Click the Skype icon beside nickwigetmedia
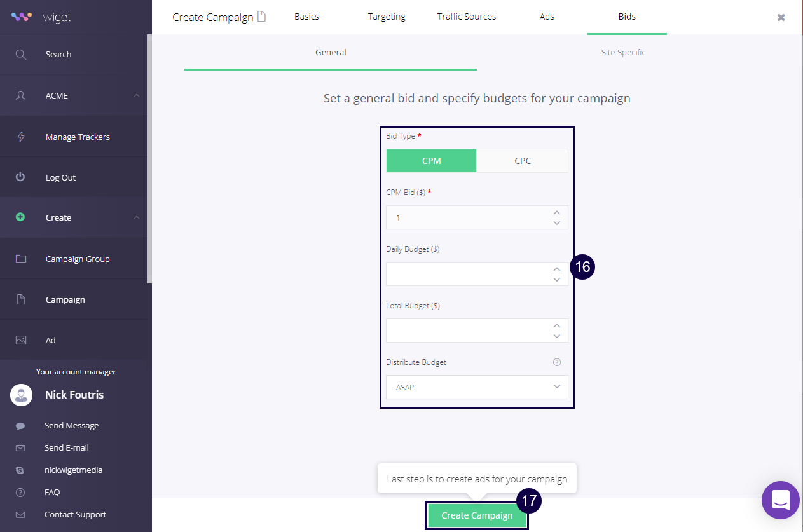803x532 pixels. 20,470
